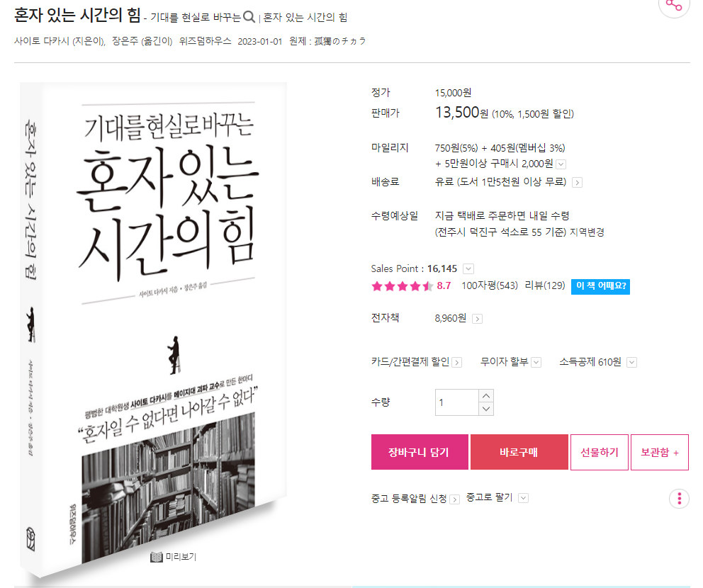The height and width of the screenshot is (588, 703).
Task: Click the 미리보기 book preview icon
Action: (x=157, y=557)
